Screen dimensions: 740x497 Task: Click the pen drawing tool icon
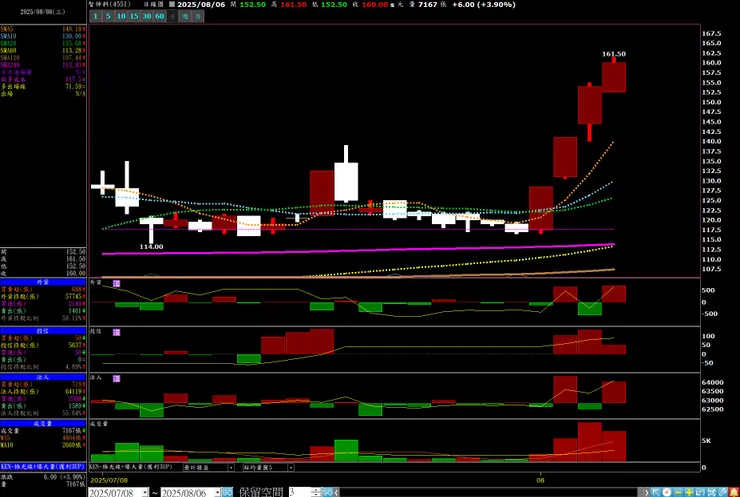[723, 492]
